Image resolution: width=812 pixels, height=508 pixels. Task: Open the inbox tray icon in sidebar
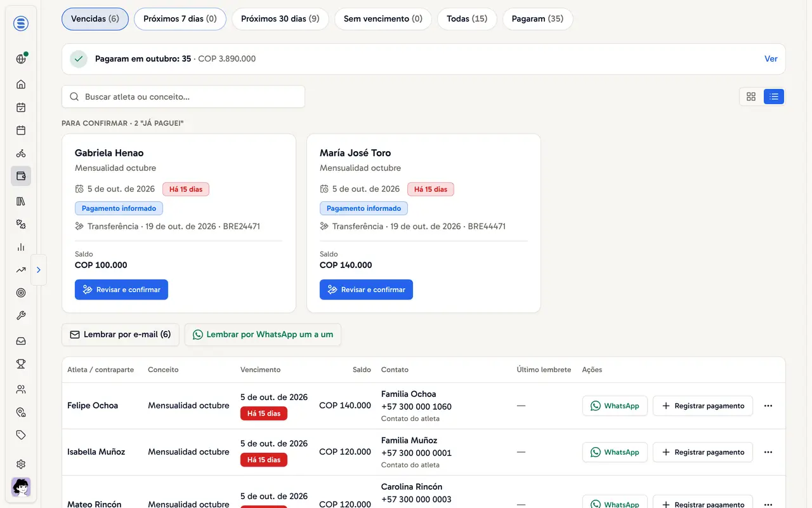[x=21, y=341]
